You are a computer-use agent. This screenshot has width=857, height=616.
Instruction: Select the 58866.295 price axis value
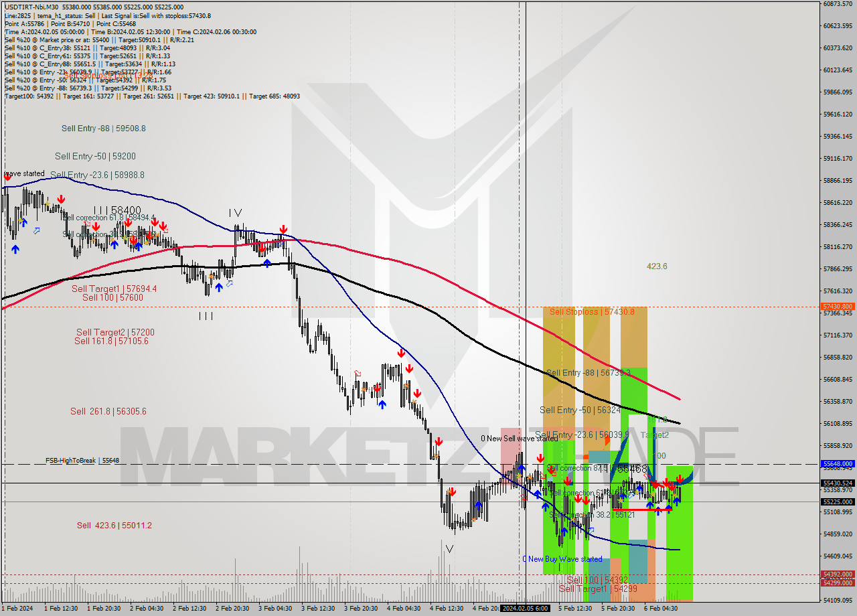tap(838, 180)
